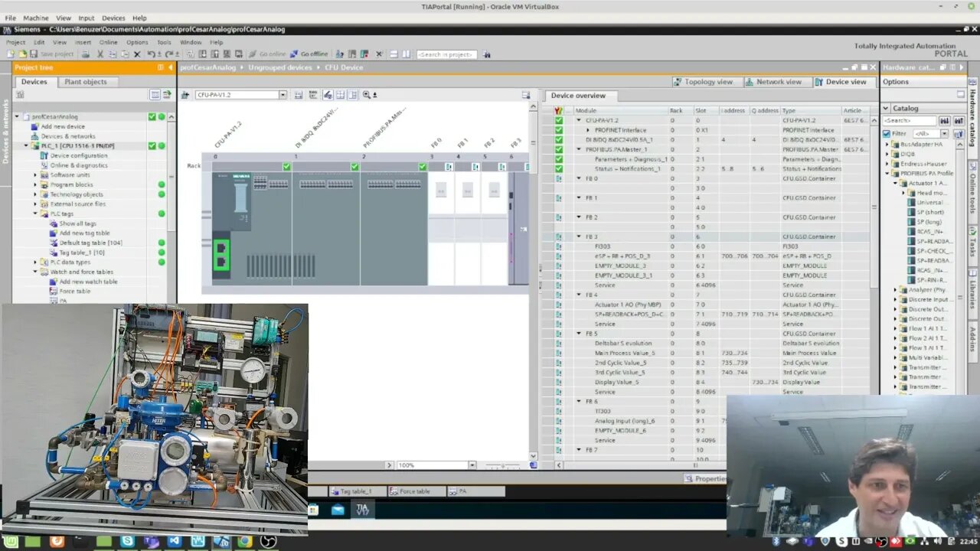Open the Project menu
The image size is (980, 551).
15,42
